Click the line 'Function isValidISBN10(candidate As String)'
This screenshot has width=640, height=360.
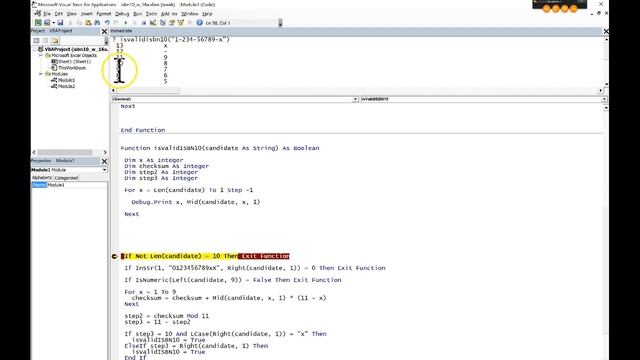point(220,148)
